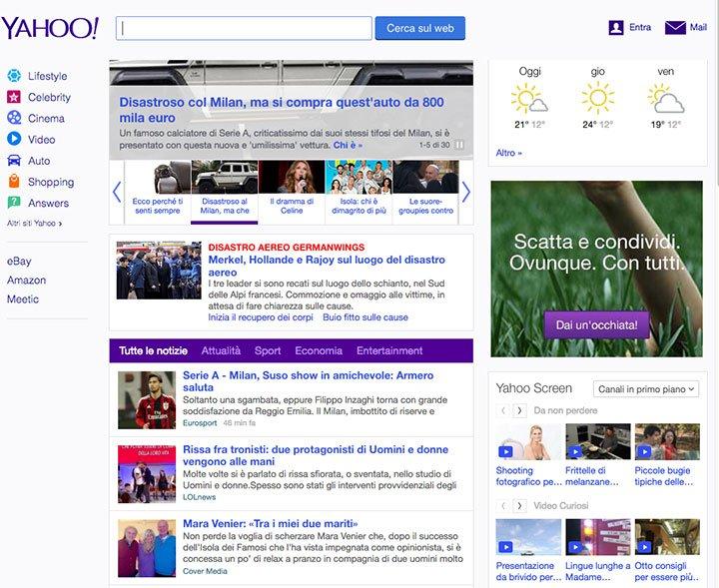Switch to the Sport tab
This screenshot has height=588, width=719.
(x=268, y=350)
